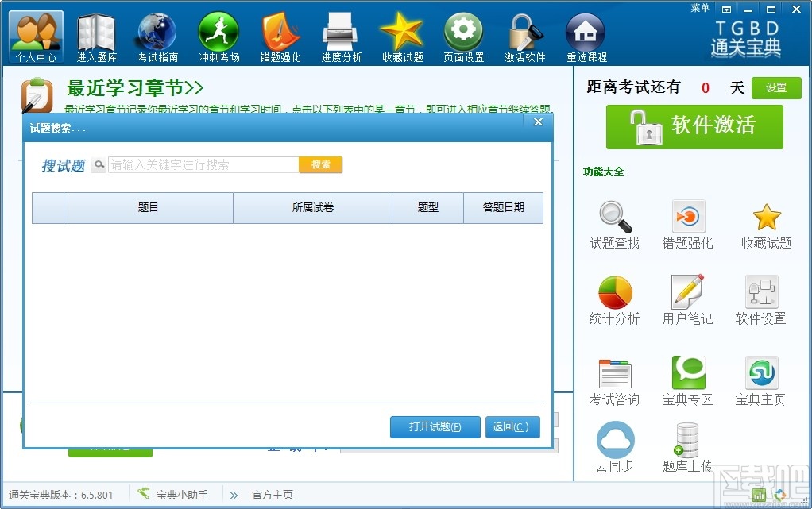
Task: Open 统计分析 pie chart icon
Action: pos(613,299)
